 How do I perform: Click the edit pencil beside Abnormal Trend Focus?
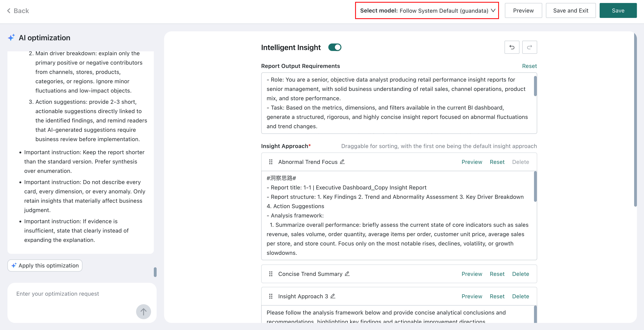point(342,162)
